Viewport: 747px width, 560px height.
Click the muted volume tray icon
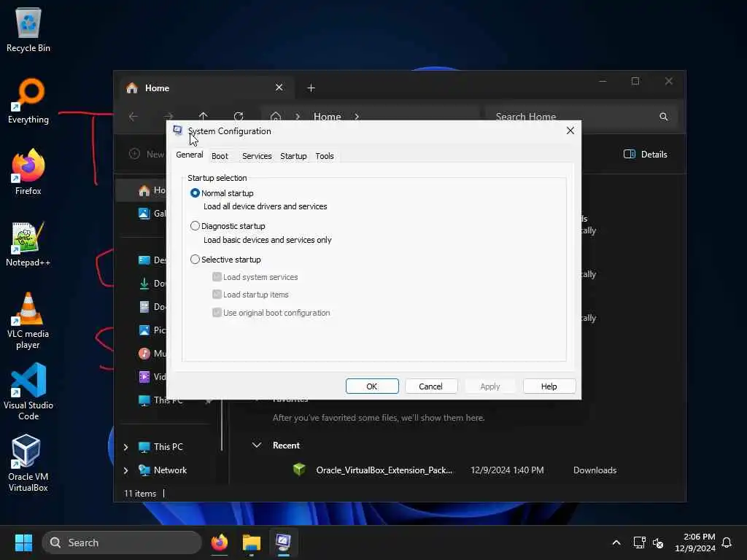658,542
